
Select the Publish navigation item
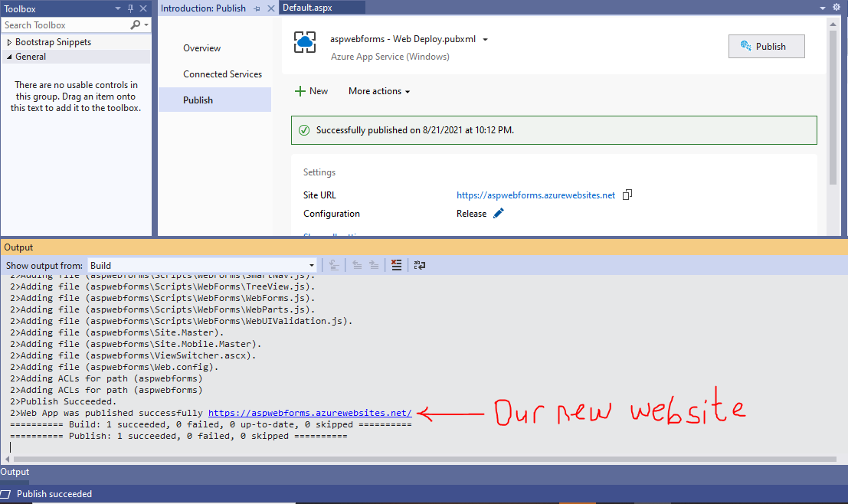(x=214, y=100)
